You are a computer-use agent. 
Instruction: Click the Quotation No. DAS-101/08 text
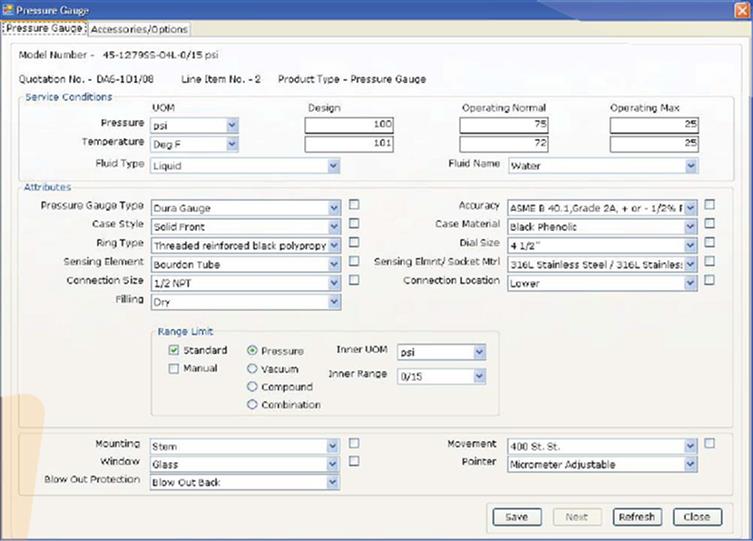pyautogui.click(x=86, y=79)
